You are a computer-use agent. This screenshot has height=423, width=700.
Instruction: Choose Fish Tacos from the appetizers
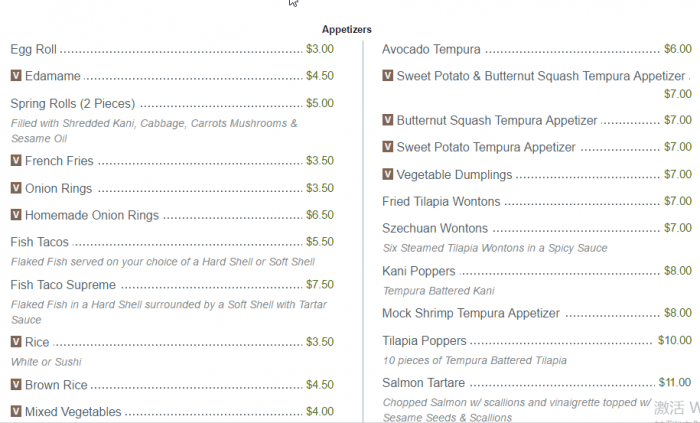[x=40, y=242]
